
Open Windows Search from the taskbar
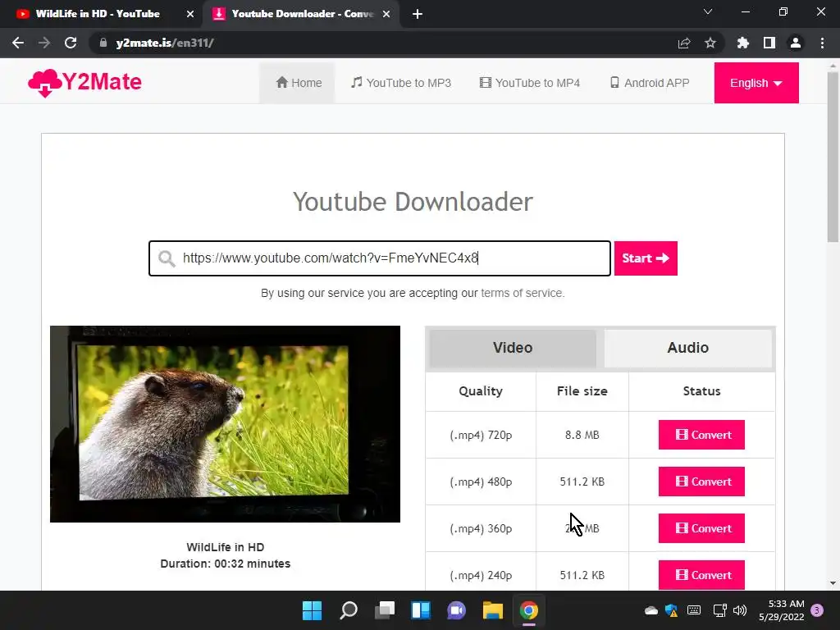[348, 610]
